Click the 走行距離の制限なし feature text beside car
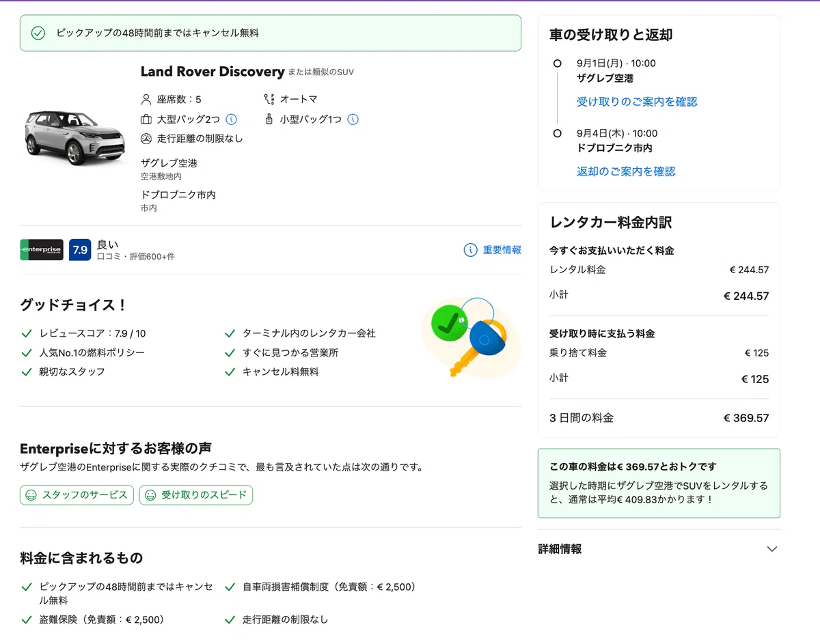This screenshot has width=820, height=644. point(200,139)
